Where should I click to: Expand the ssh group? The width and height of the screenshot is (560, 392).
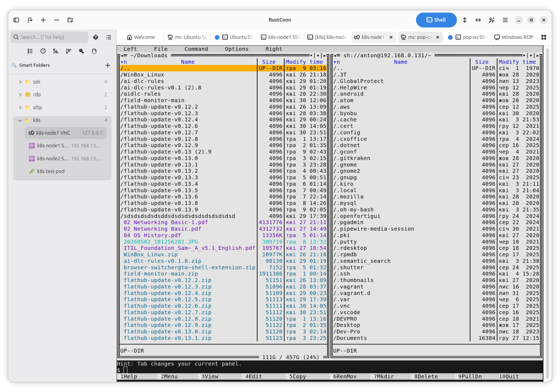[x=20, y=82]
